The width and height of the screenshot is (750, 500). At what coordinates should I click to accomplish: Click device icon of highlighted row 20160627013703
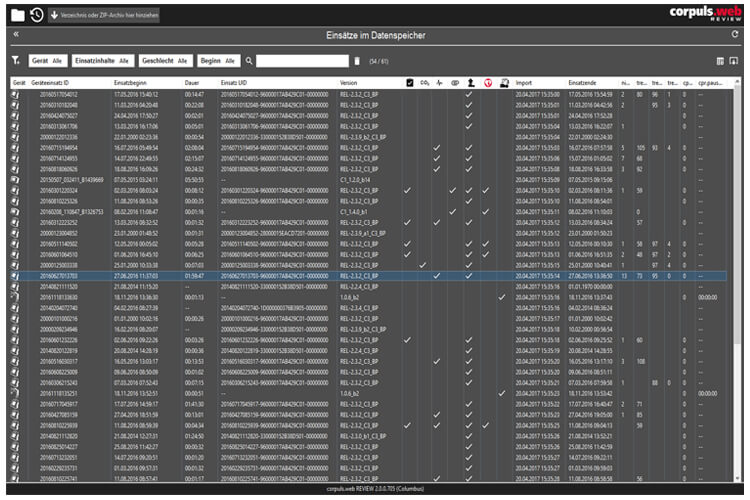(x=15, y=276)
